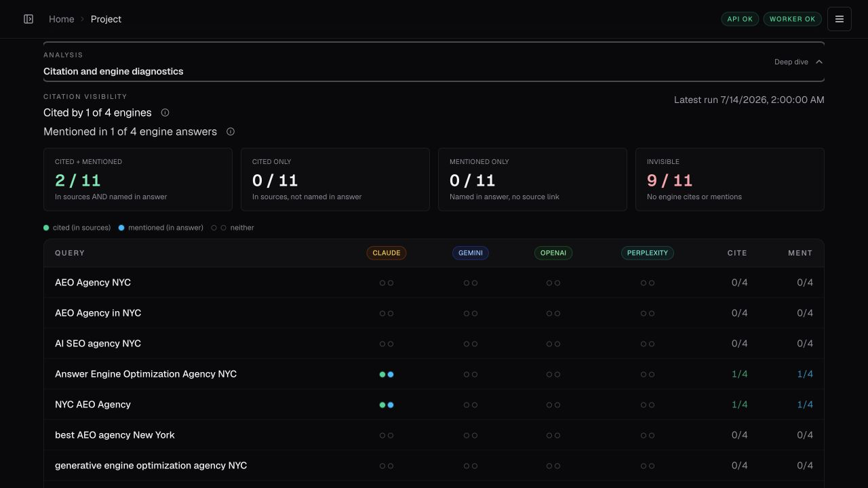The width and height of the screenshot is (868, 488).
Task: Select the PERPLEXITY engine column badge
Action: click(648, 253)
